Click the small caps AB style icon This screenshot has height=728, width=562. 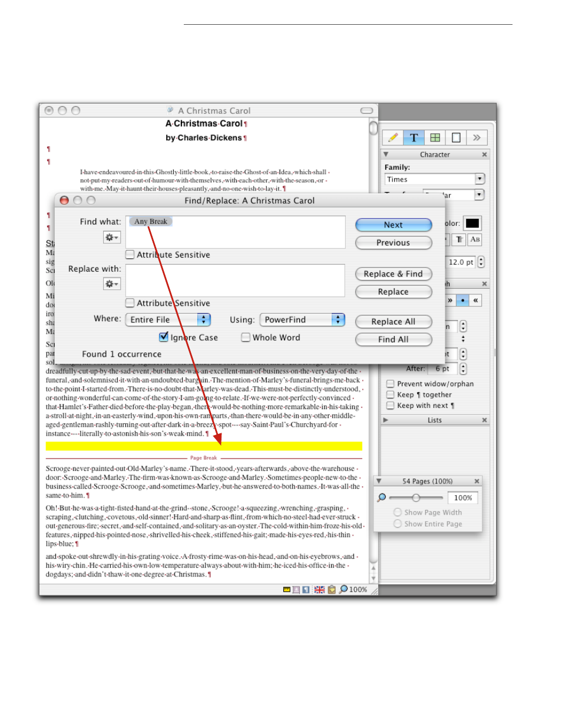(x=475, y=239)
